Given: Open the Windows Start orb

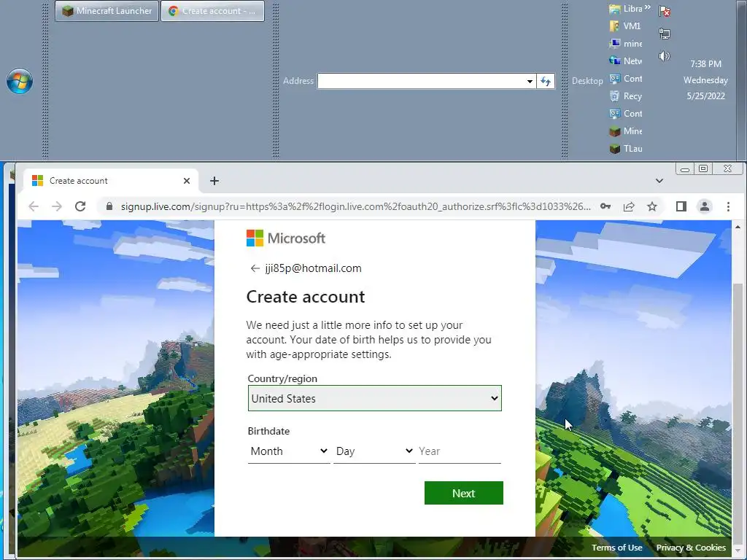Looking at the screenshot, I should (x=20, y=81).
